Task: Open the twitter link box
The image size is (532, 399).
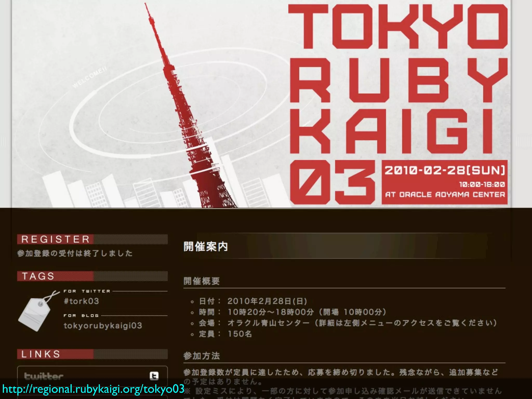Action: pos(92,376)
